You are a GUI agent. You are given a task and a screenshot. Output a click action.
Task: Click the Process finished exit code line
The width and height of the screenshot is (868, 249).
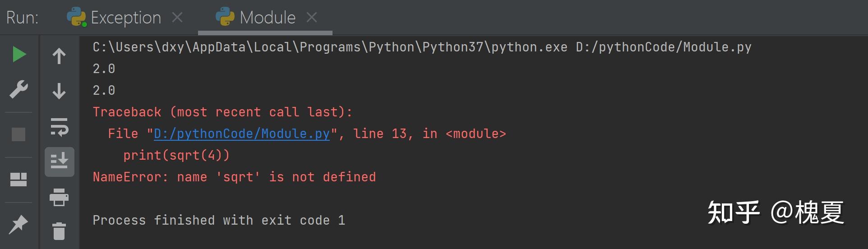point(219,220)
